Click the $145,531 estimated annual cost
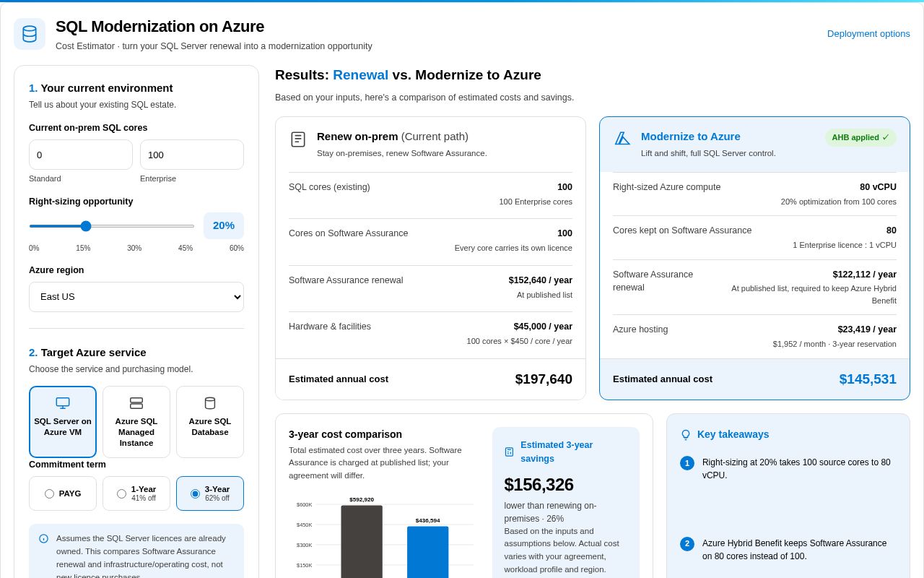 coord(868,379)
